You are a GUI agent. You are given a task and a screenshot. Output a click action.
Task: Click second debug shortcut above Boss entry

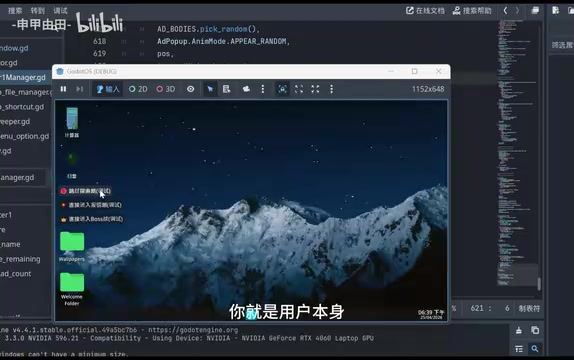coord(91,205)
